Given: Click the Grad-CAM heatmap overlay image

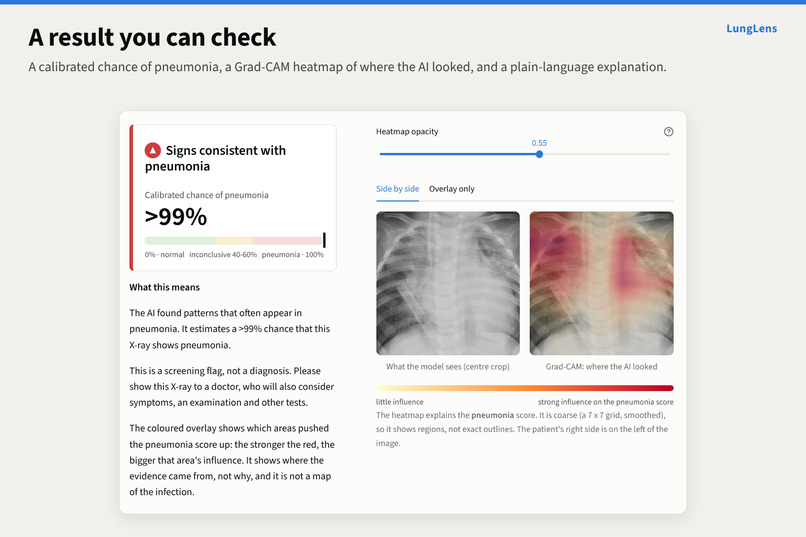Looking at the screenshot, I should [x=601, y=283].
